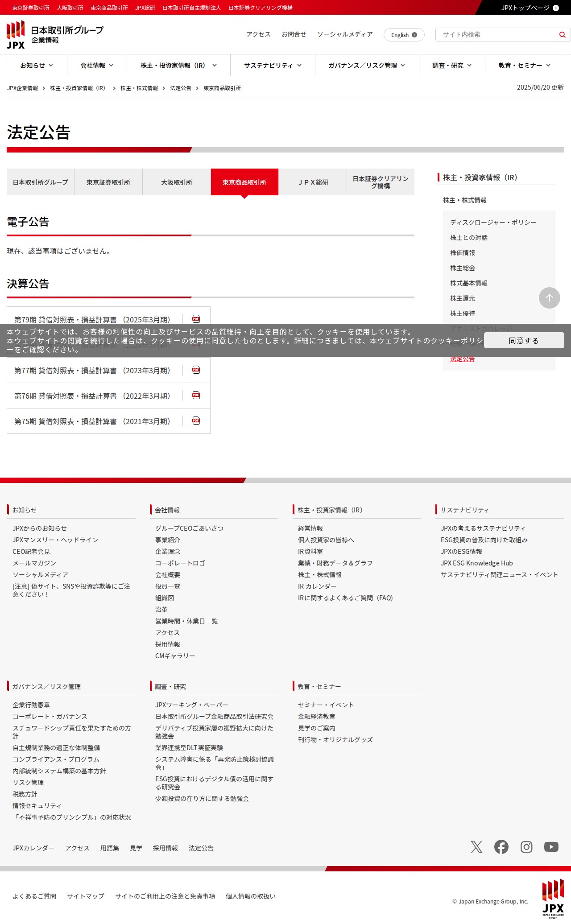Select the 東京証券取引所 tab
The width and height of the screenshot is (571, 924).
[108, 182]
